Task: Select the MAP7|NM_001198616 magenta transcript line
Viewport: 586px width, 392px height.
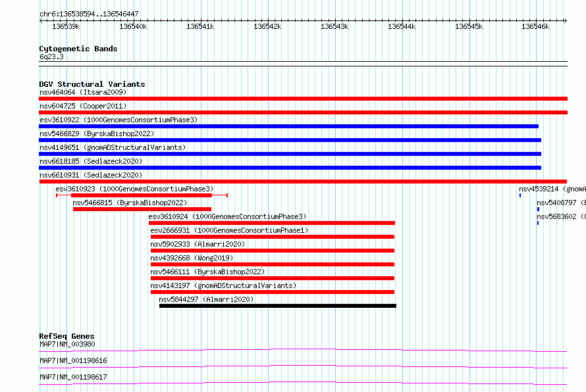Action: coord(303,366)
